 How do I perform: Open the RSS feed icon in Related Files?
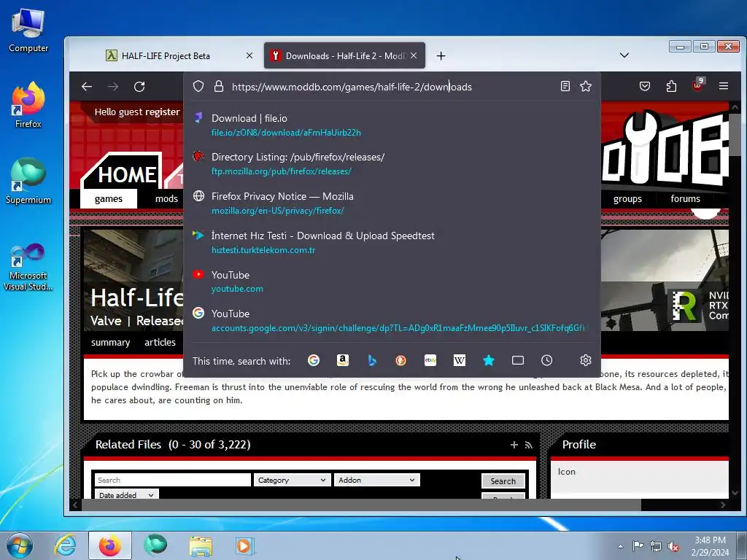(528, 445)
